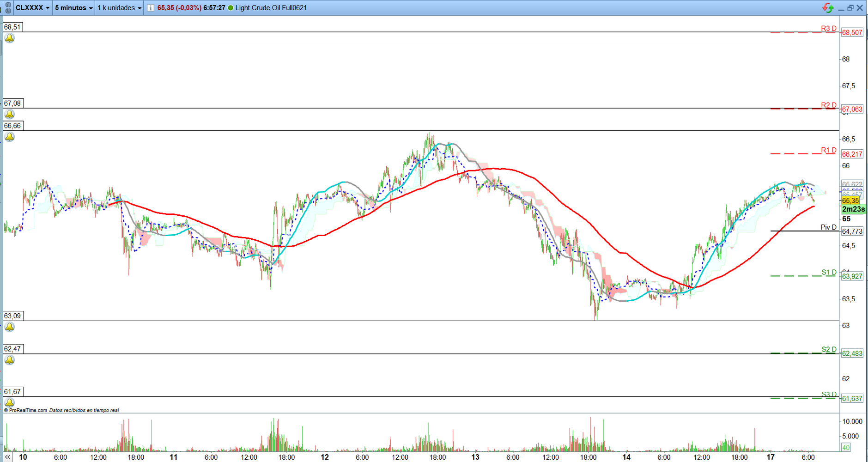Click the red-green trading arrows icon
This screenshot has width=868, height=462.
[828, 8]
